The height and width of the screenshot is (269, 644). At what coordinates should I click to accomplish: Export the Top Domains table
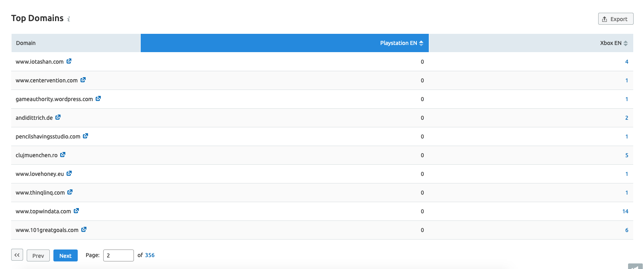point(615,19)
